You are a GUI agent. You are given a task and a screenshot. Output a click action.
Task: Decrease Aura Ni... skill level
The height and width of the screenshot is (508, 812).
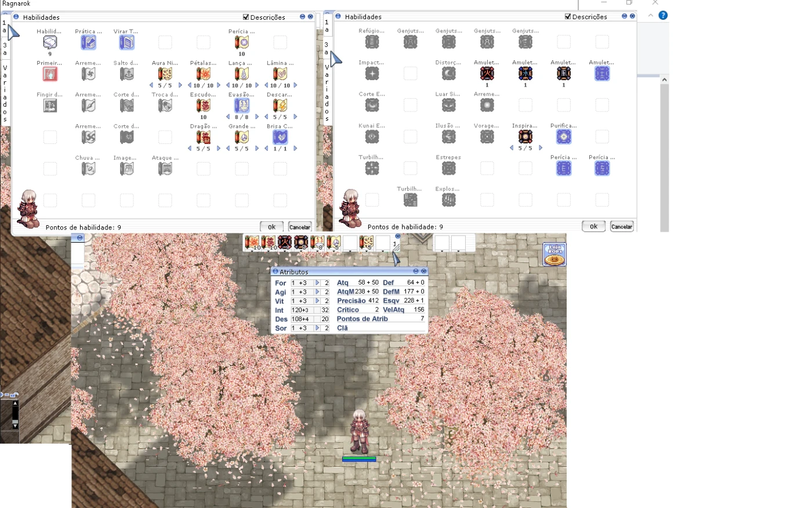coord(151,85)
